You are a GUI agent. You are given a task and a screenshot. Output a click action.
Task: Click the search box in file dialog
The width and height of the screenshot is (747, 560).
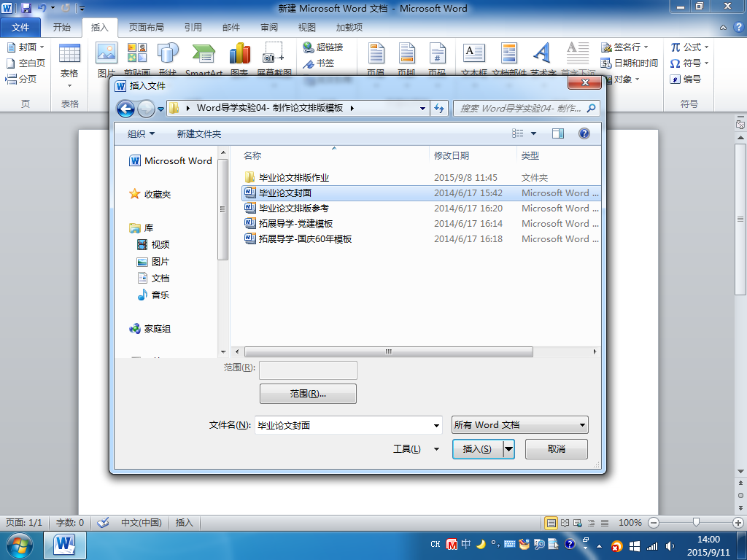click(x=525, y=108)
